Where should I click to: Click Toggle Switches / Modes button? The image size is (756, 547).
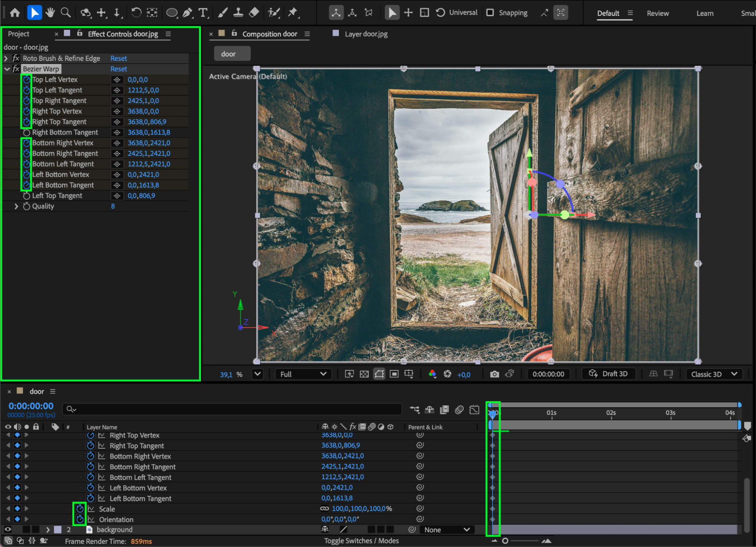point(361,541)
